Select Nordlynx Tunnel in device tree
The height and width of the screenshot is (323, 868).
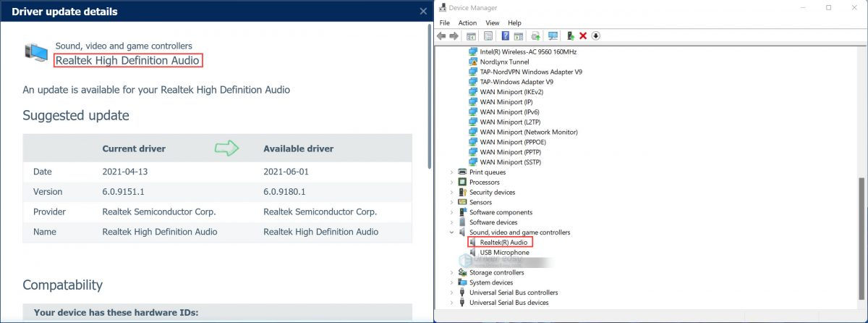(504, 62)
